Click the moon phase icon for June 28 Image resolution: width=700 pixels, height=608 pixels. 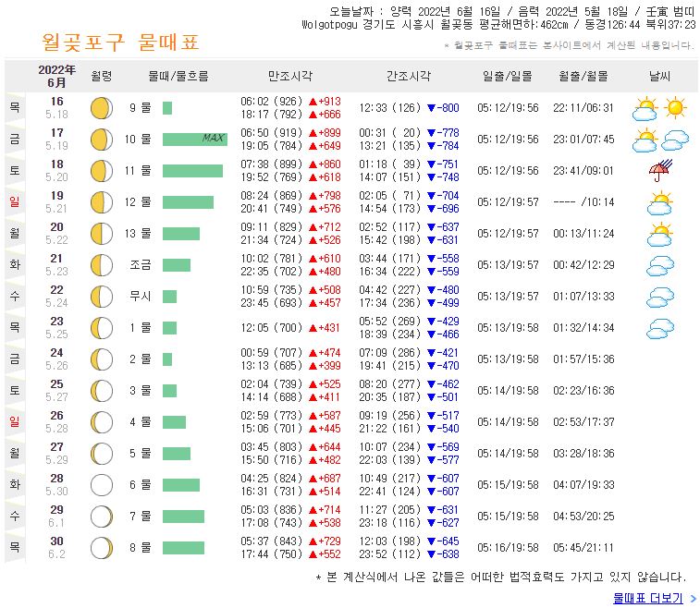[102, 485]
